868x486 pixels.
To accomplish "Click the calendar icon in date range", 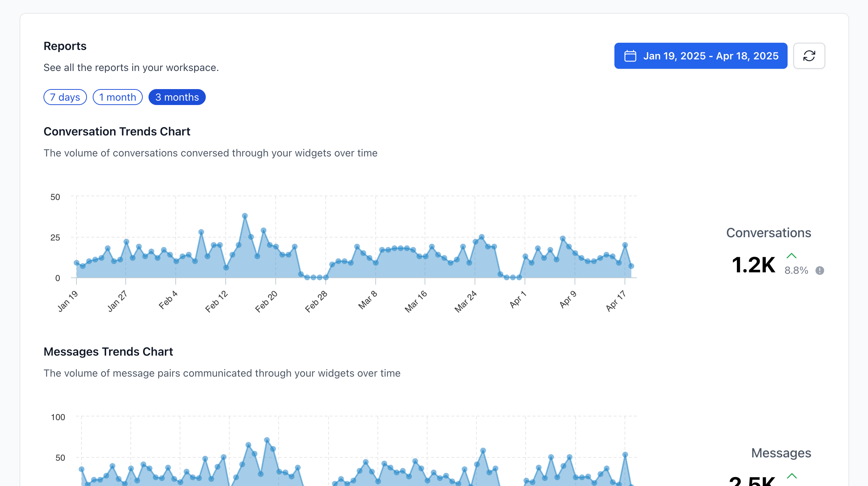I will [630, 56].
